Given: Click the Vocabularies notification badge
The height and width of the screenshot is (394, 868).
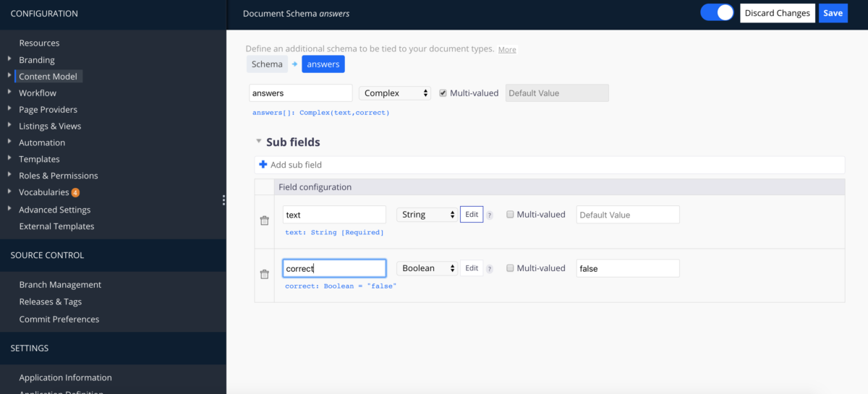Looking at the screenshot, I should [75, 193].
